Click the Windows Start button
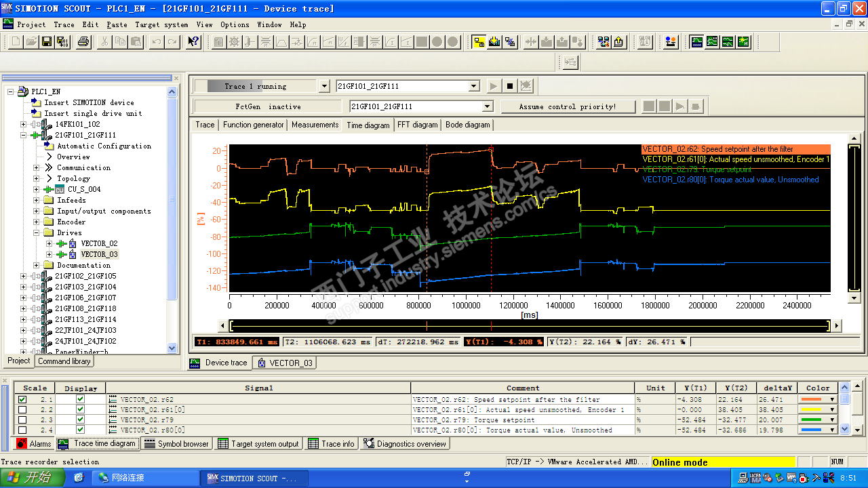Viewport: 868px width, 488px height. [x=32, y=478]
